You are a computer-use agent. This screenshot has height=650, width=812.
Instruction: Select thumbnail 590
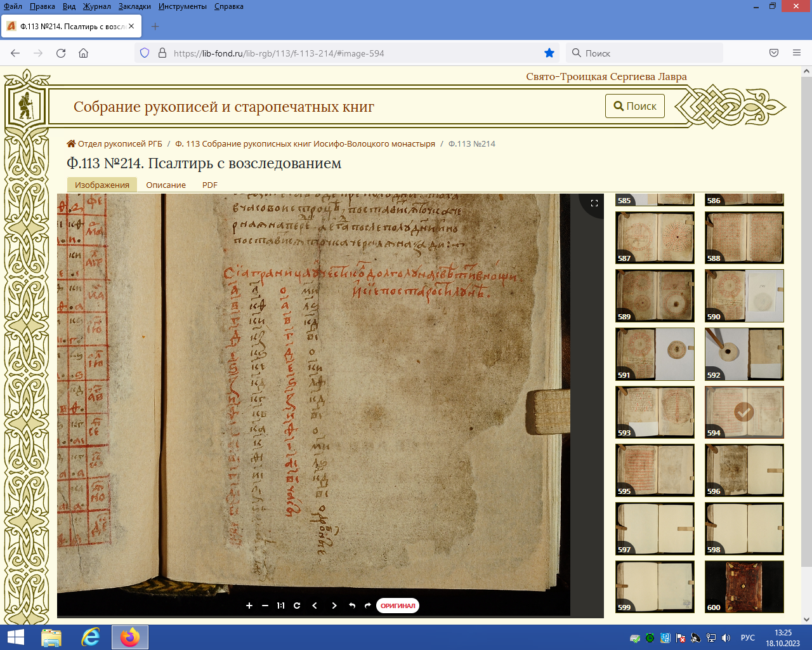(x=744, y=296)
